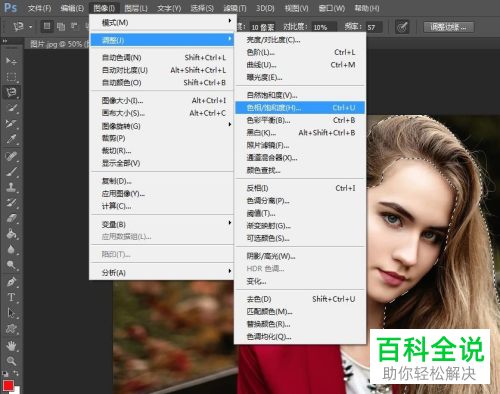Select the Pen tool

[11, 282]
